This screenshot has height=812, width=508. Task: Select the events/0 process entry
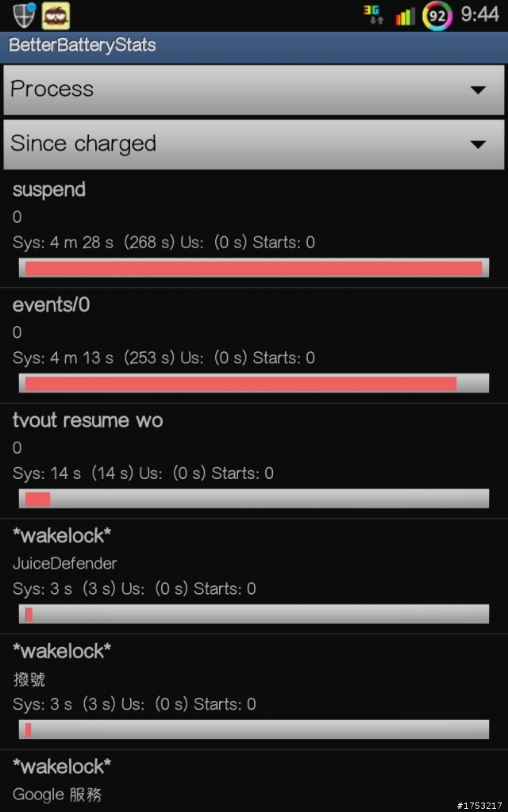pyautogui.click(x=254, y=346)
